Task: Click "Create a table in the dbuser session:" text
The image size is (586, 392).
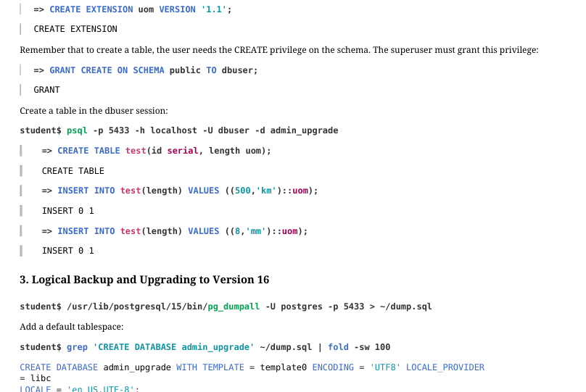Action: tap(94, 111)
